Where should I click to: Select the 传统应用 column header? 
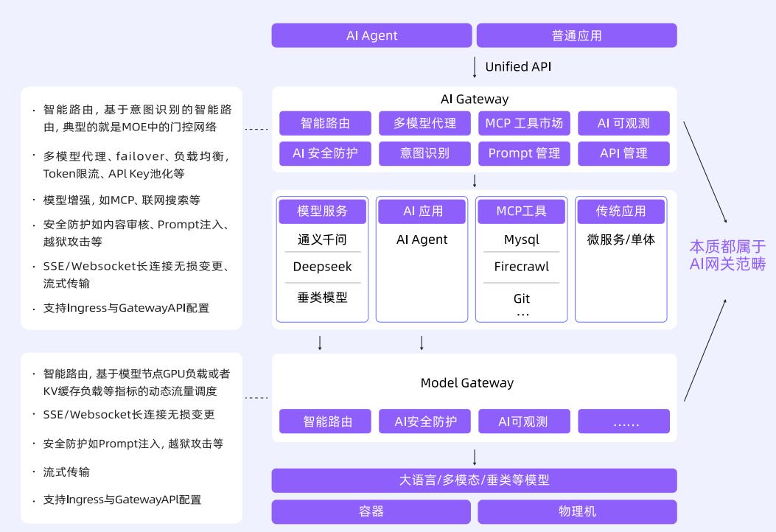(x=621, y=211)
